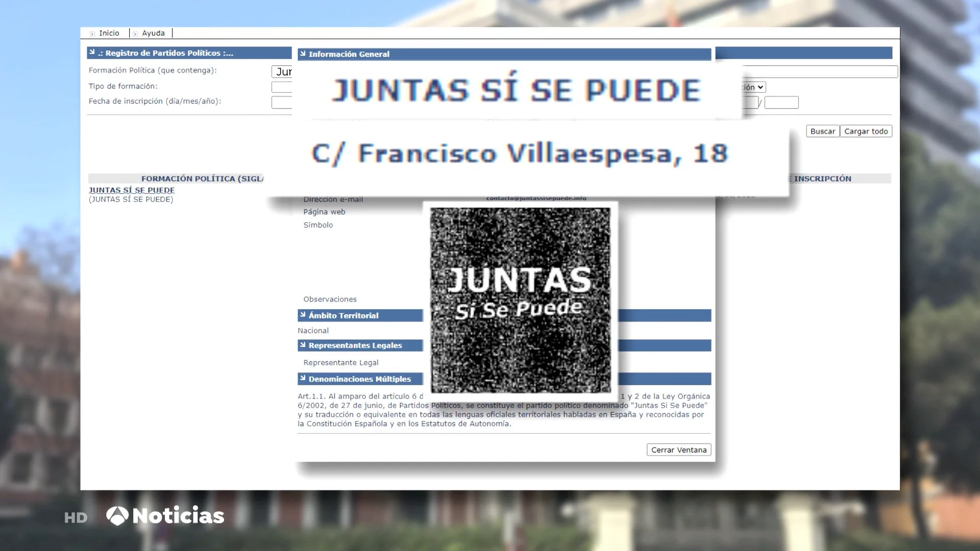Click the Fecha de inscripción day field
The image size is (980, 551).
pyautogui.click(x=282, y=103)
